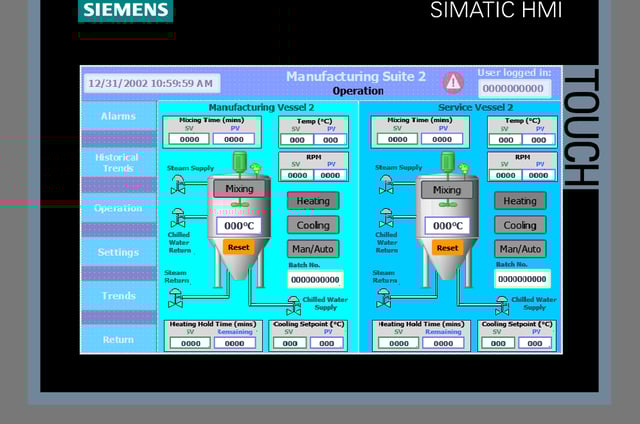Click Service Vessel 2 steam return valve
The image size is (640, 424).
click(384, 298)
